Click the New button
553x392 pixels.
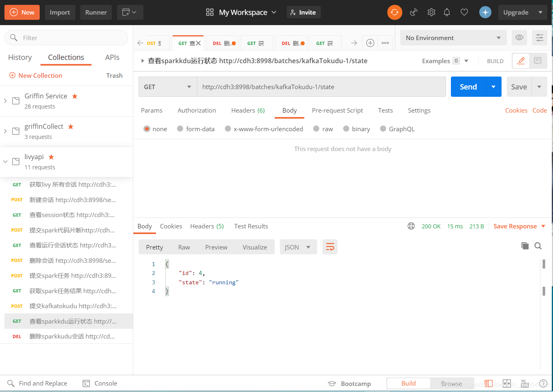click(x=22, y=12)
